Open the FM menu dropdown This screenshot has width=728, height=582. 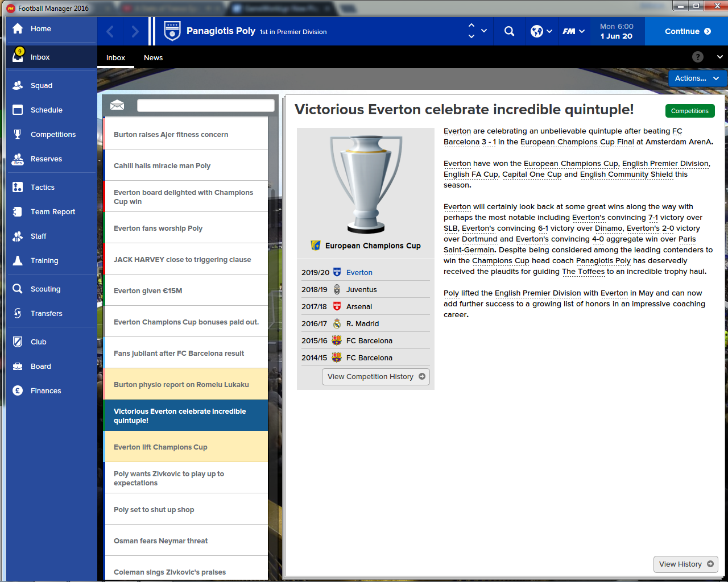pyautogui.click(x=574, y=31)
